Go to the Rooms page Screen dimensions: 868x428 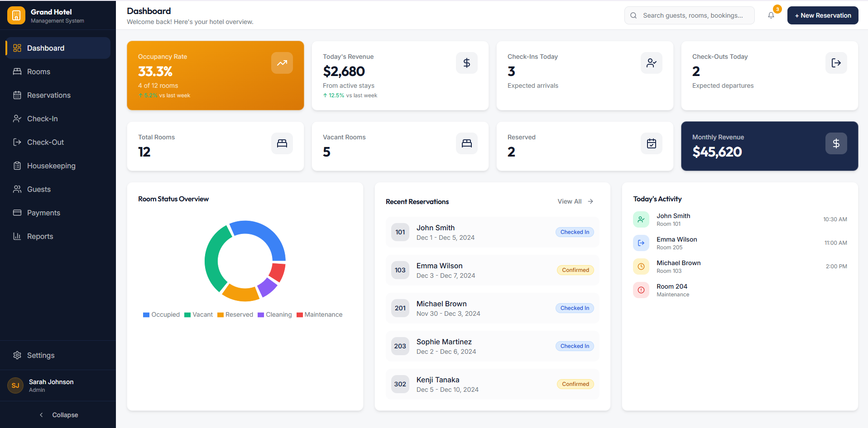tap(58, 71)
